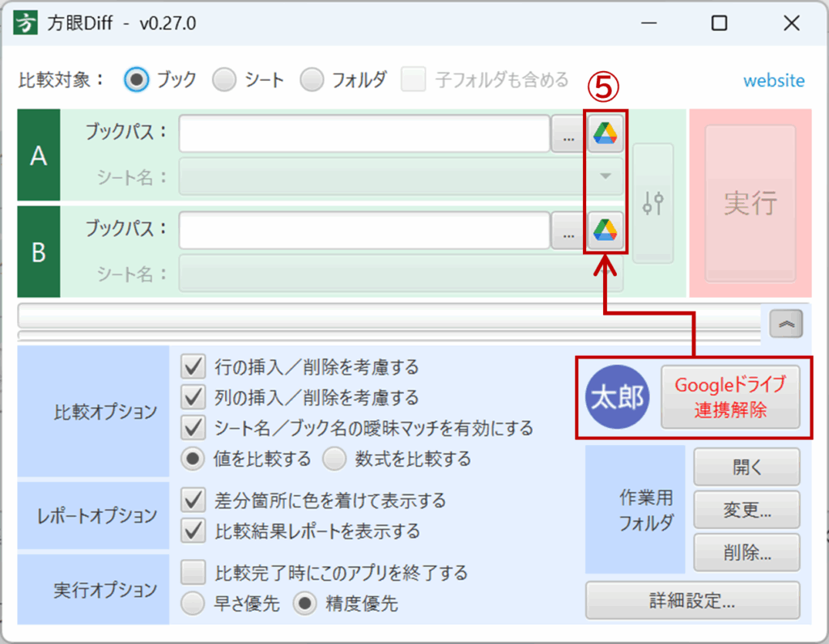Uncheck 行の挿入／削除を考慮する
The width and height of the screenshot is (829, 644).
tap(193, 368)
